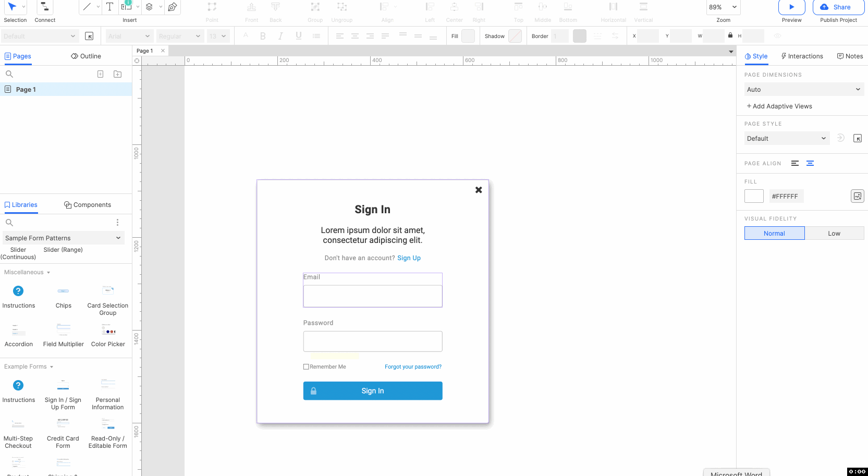Screen dimensions: 868x476
Task: Select the Selection mode arrow tool
Action: pyautogui.click(x=12, y=7)
